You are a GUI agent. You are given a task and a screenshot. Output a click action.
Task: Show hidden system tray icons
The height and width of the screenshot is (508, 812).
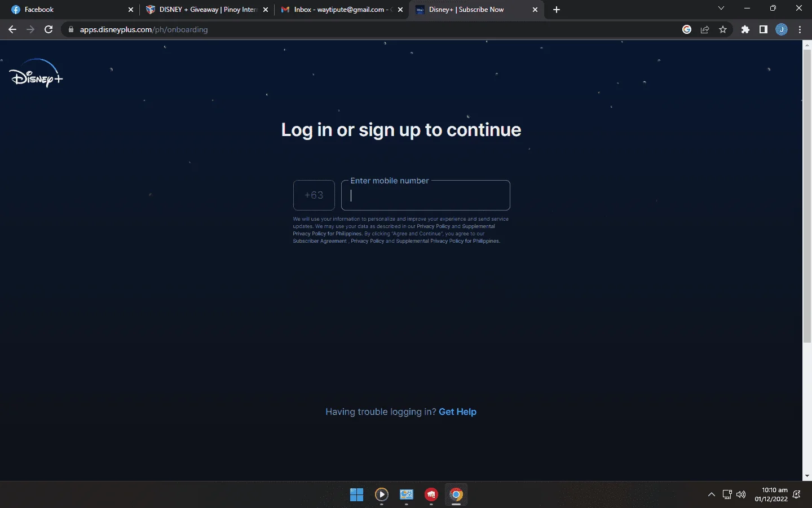(712, 495)
